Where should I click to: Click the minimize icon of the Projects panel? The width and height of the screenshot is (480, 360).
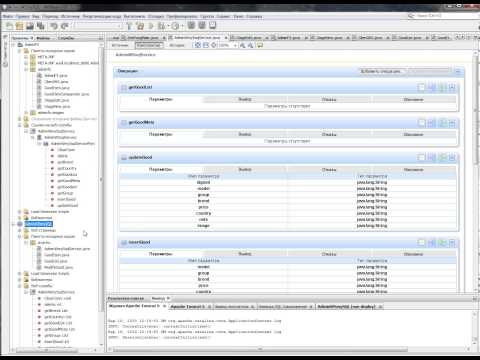point(101,38)
